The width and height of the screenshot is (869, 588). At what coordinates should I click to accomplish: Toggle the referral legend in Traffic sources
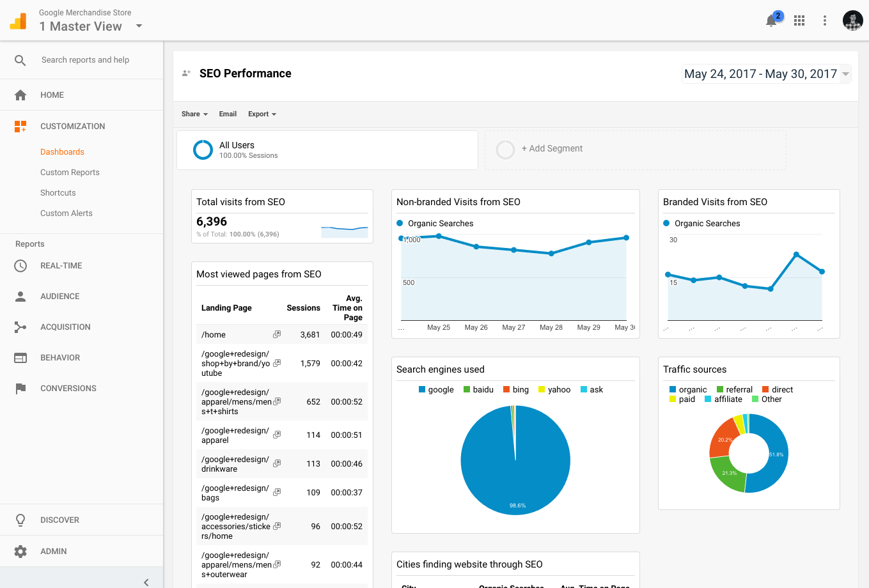pos(735,390)
